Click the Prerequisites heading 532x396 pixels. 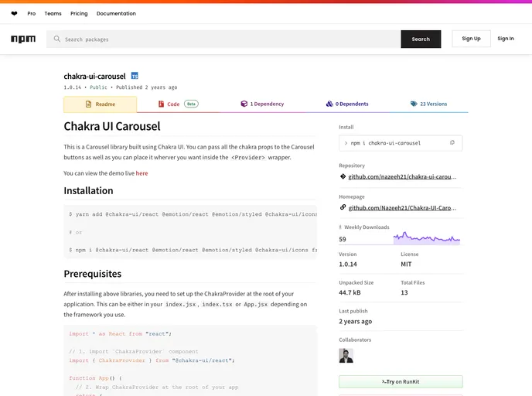(92, 274)
